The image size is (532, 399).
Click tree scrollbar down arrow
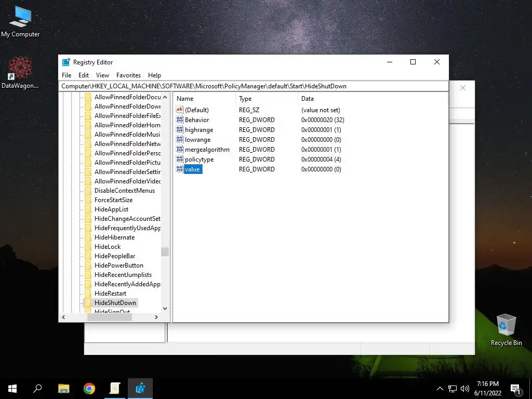(165, 309)
